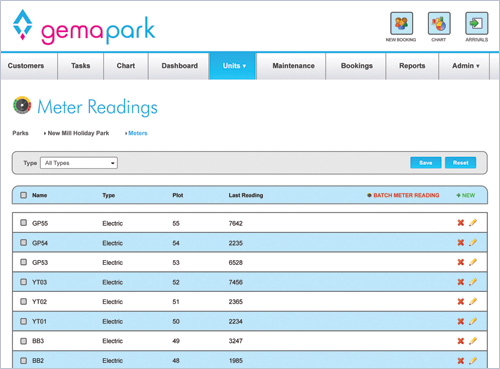Open the Meters breadcrumb link
Screen dimensions: 500x369
pyautogui.click(x=138, y=133)
